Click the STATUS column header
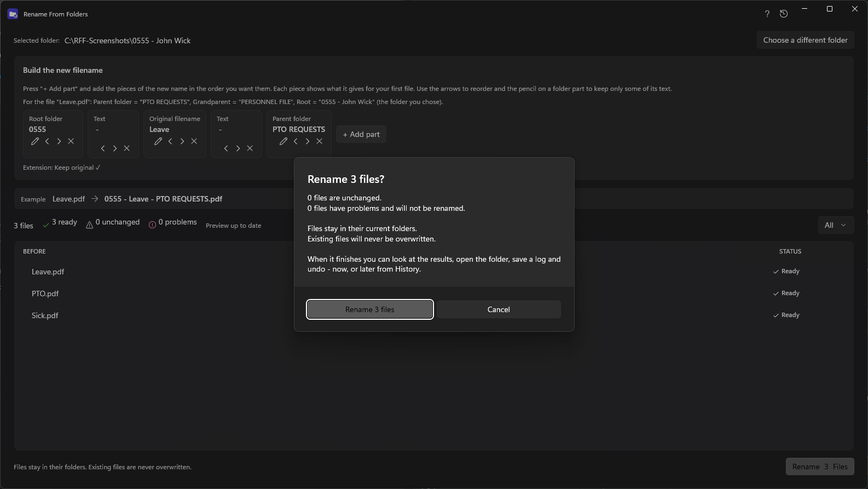The height and width of the screenshot is (489, 868). [790, 251]
